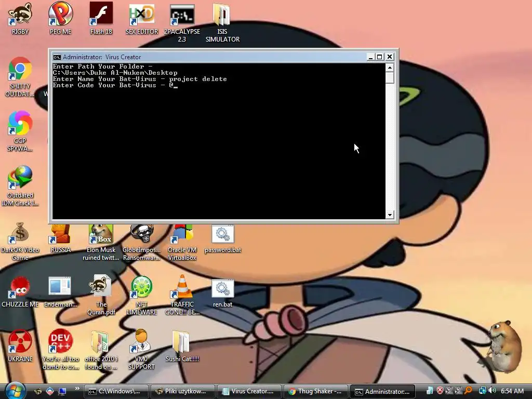Click inside the Virus Creator console
The height and width of the screenshot is (399, 532).
[x=219, y=141]
